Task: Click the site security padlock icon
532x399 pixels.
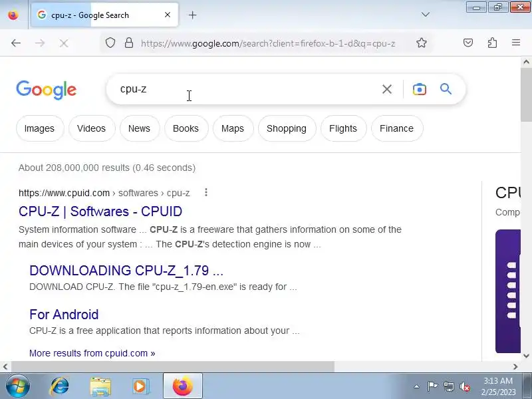Action: tap(129, 43)
